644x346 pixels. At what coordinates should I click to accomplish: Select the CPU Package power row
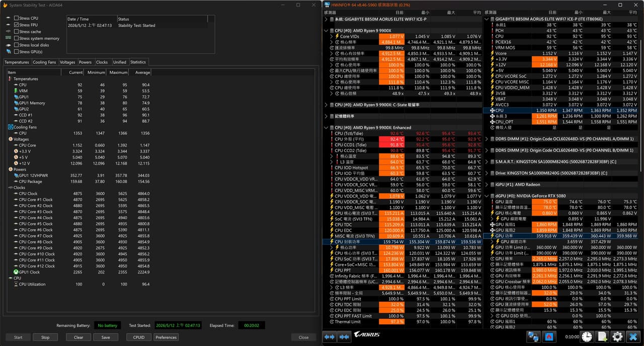79,181
